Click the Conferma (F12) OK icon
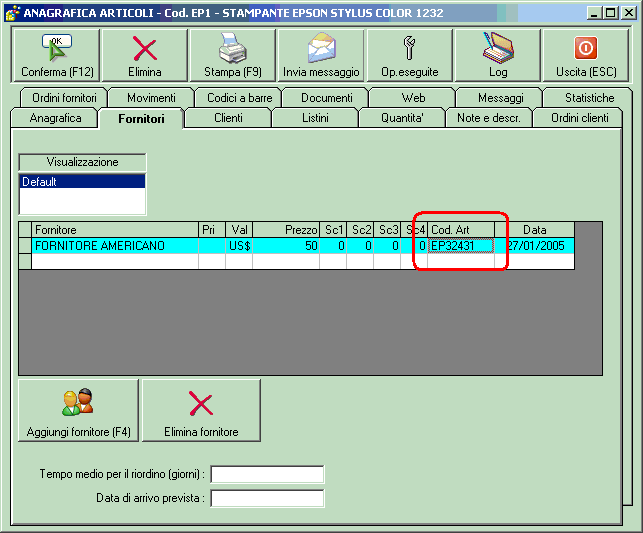The image size is (643, 533). point(57,47)
